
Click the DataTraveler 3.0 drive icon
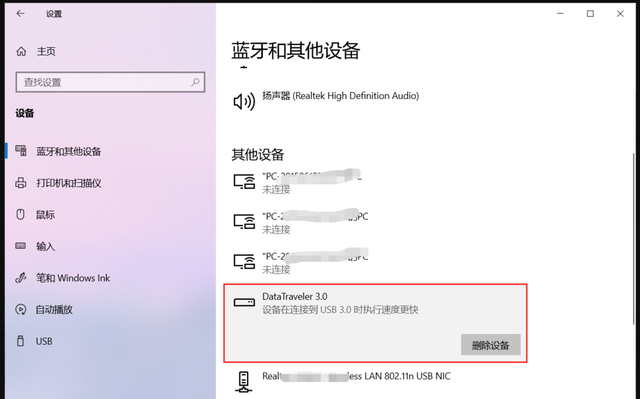[x=244, y=302]
